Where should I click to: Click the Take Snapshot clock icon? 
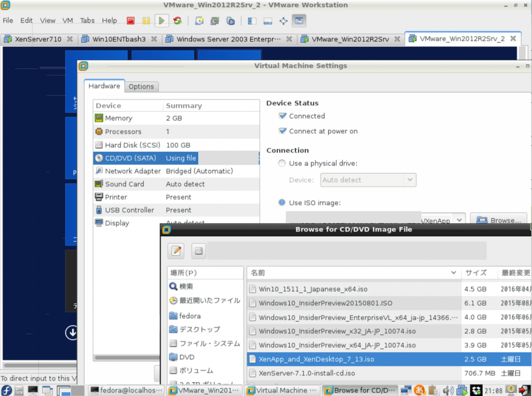pos(199,21)
